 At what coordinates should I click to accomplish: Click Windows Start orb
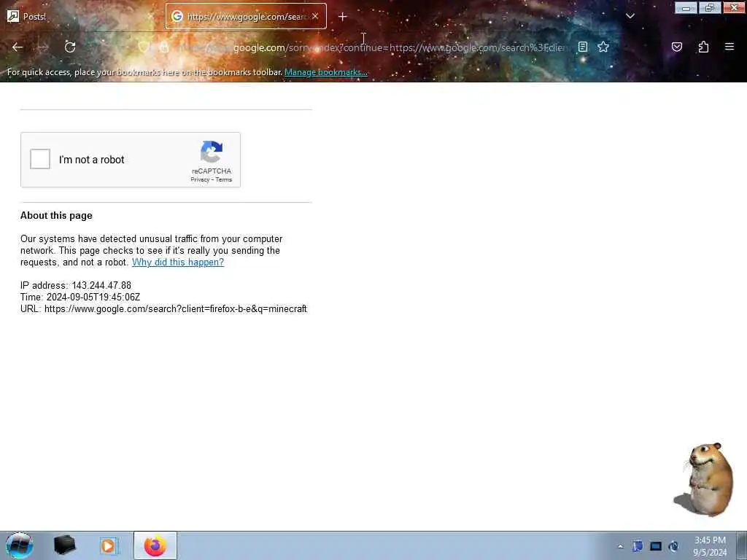20,545
